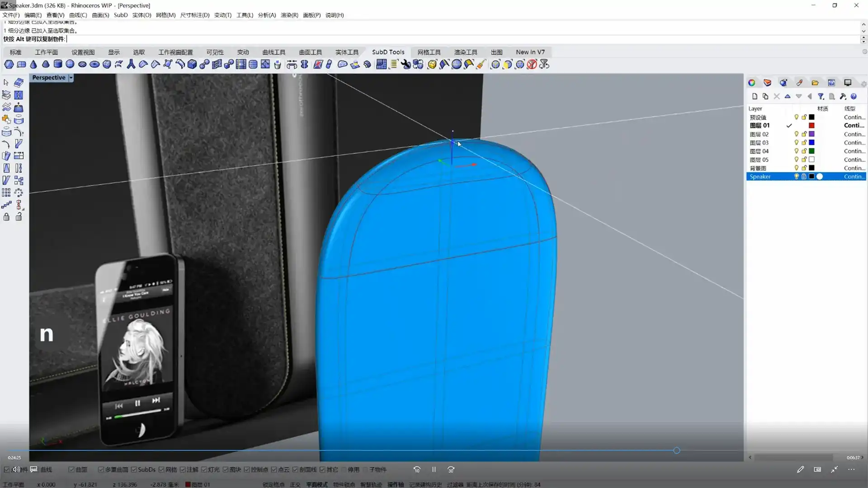Toggle 智慧轨迹 in the status bar
Screen dimensions: 868x488
pos(371,484)
